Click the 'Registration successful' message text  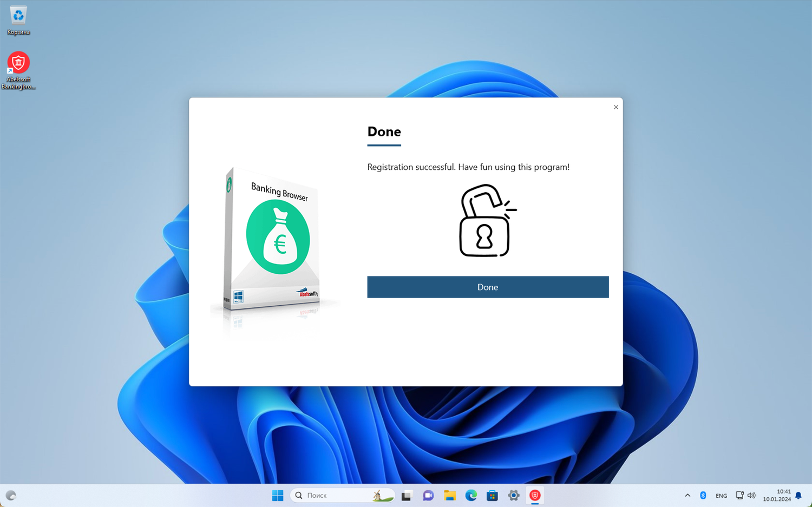[468, 167]
